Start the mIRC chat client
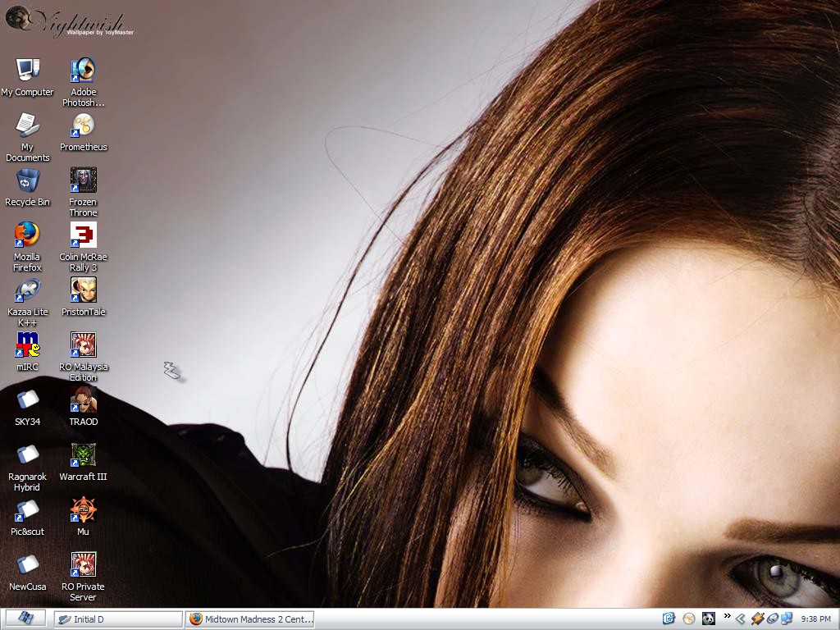Image resolution: width=840 pixels, height=630 pixels. (27, 345)
